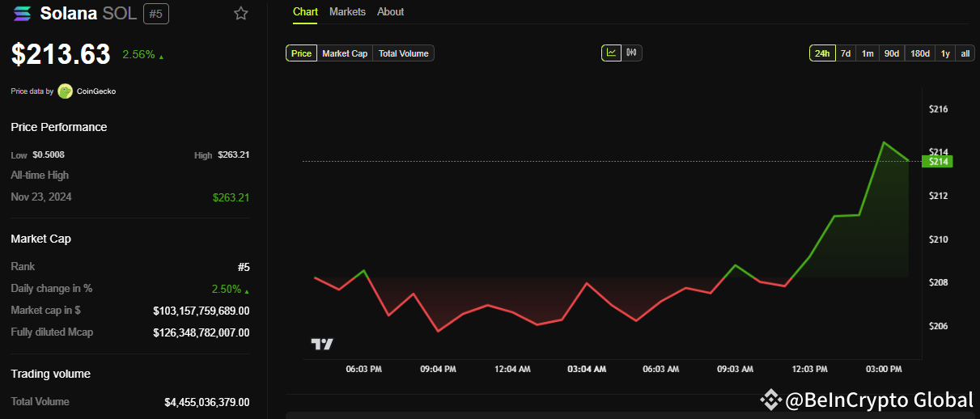Viewport: 980px width, 419px height.
Task: Select the line chart view icon
Action: 611,53
